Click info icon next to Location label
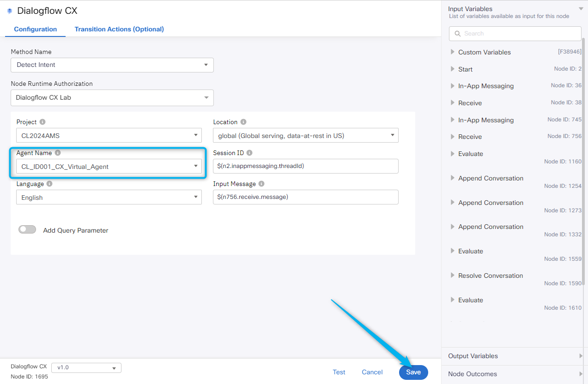 pyautogui.click(x=243, y=122)
